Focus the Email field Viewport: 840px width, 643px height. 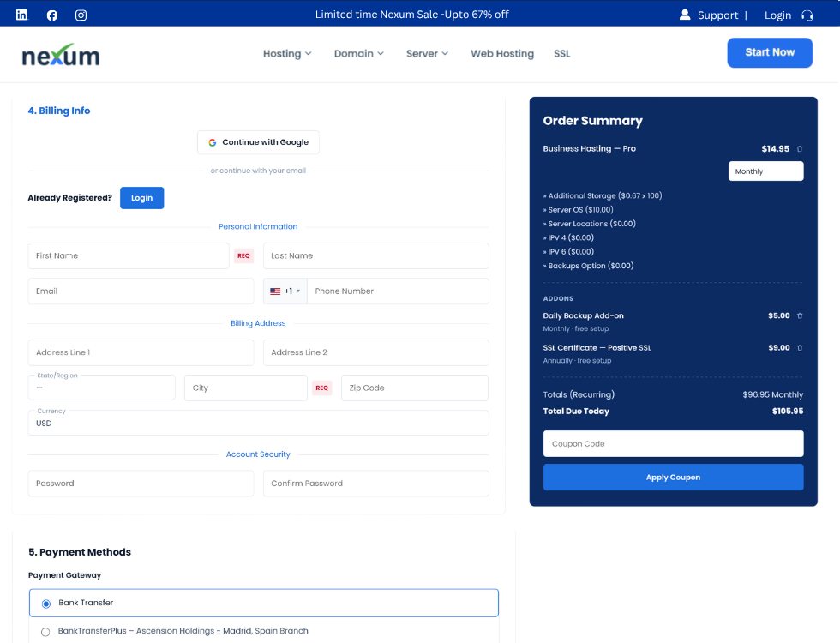pyautogui.click(x=141, y=291)
